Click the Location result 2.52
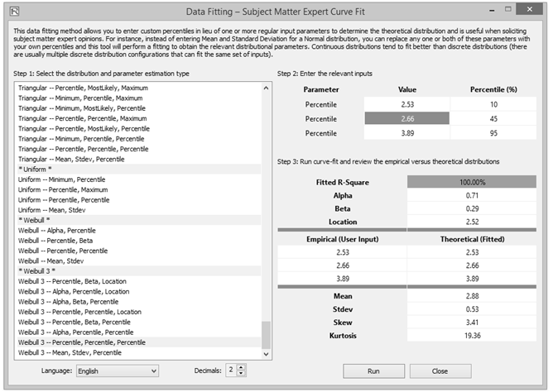Screen dimensions: 553x392 pyautogui.click(x=472, y=222)
